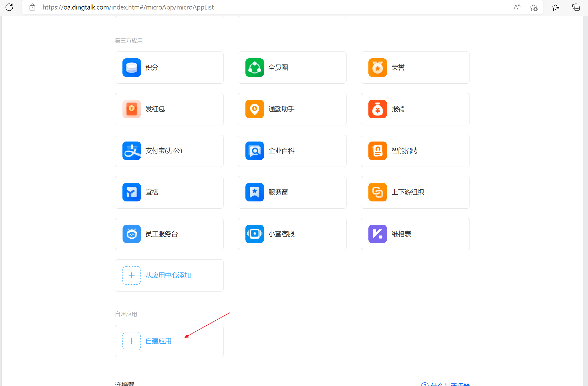Click the 全员圈 label text
The width and height of the screenshot is (588, 386).
click(x=278, y=68)
